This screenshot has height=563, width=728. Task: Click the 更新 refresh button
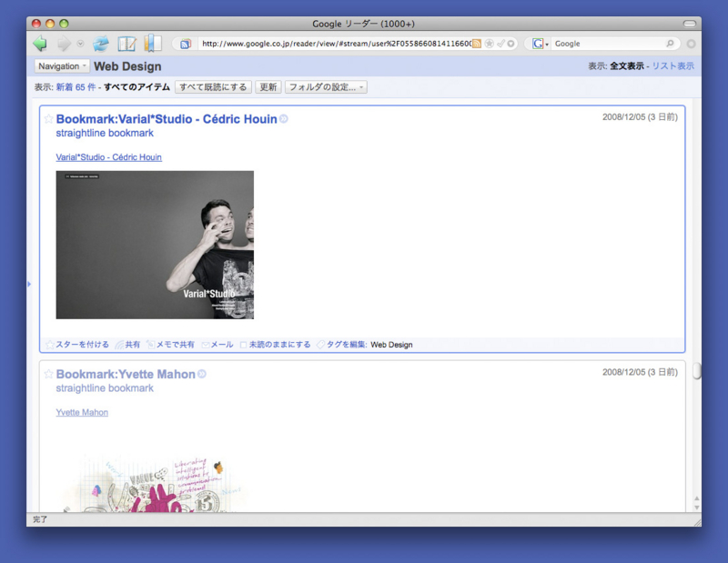pyautogui.click(x=268, y=86)
